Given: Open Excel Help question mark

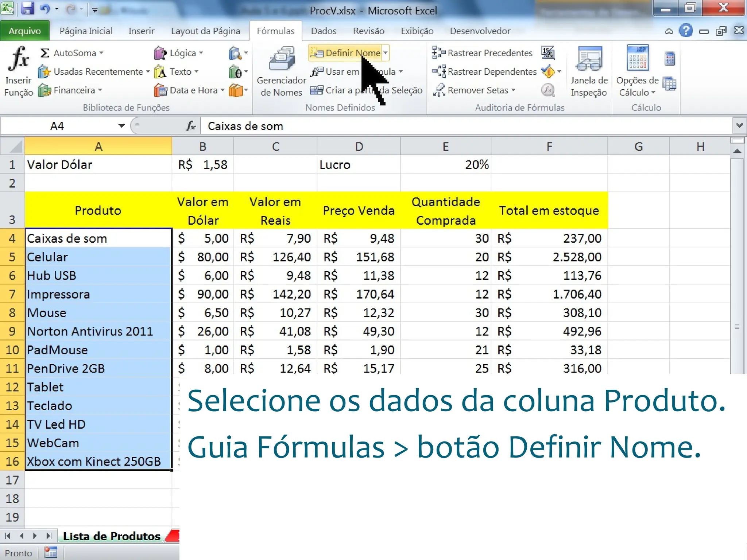Looking at the screenshot, I should coord(686,31).
